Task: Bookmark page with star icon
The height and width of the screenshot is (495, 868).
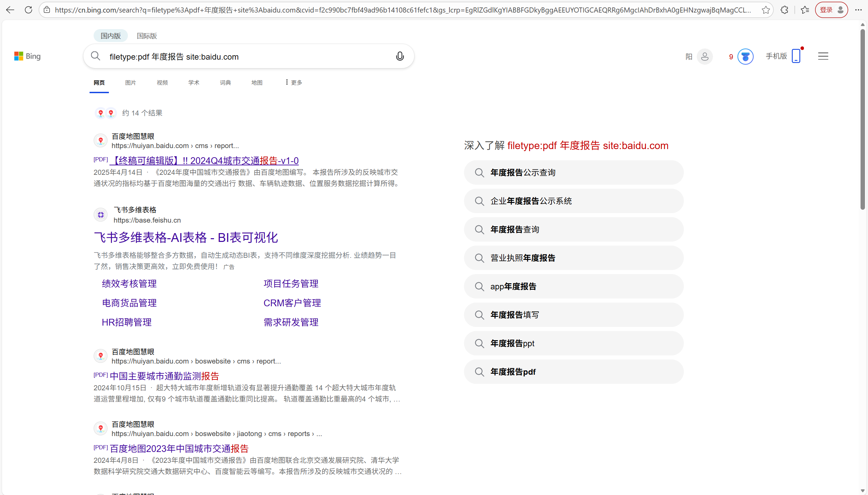Action: click(x=766, y=10)
